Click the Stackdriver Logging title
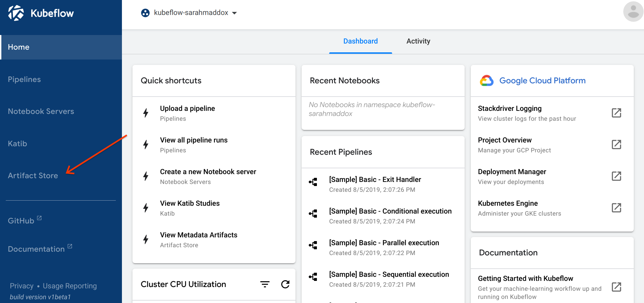644x303 pixels. click(509, 108)
